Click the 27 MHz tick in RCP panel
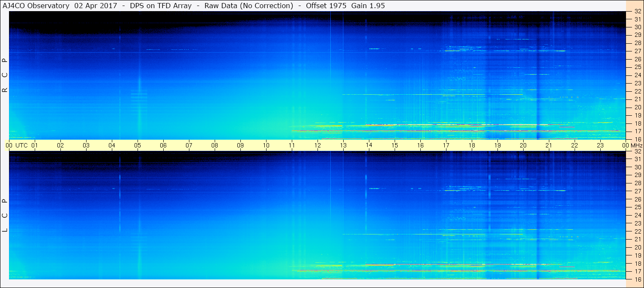Image resolution: width=644 pixels, height=288 pixels. click(637, 51)
